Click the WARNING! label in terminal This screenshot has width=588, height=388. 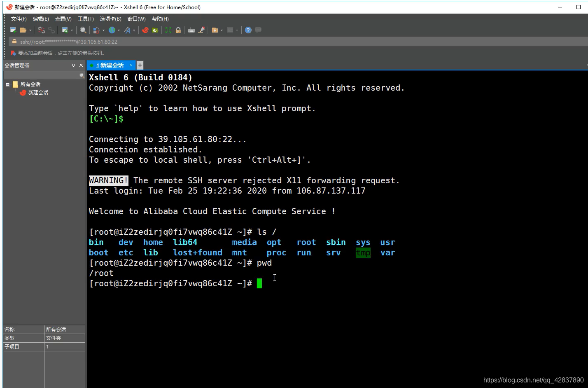coord(109,180)
